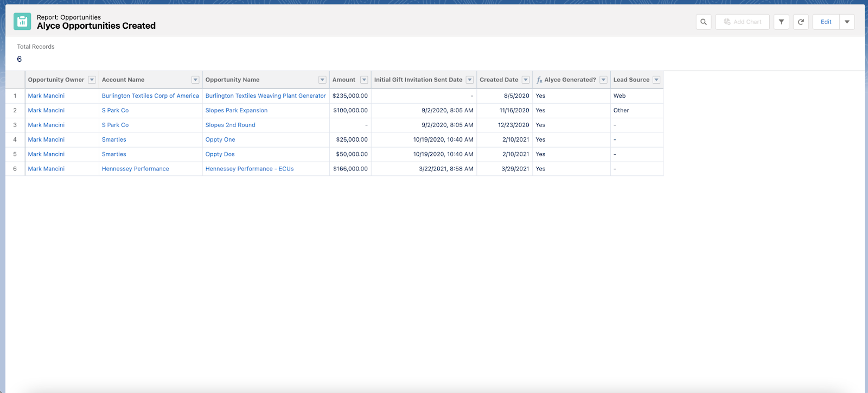Screen dimensions: 868x393
Task: Open Oppty One opportunity
Action: (x=220, y=140)
